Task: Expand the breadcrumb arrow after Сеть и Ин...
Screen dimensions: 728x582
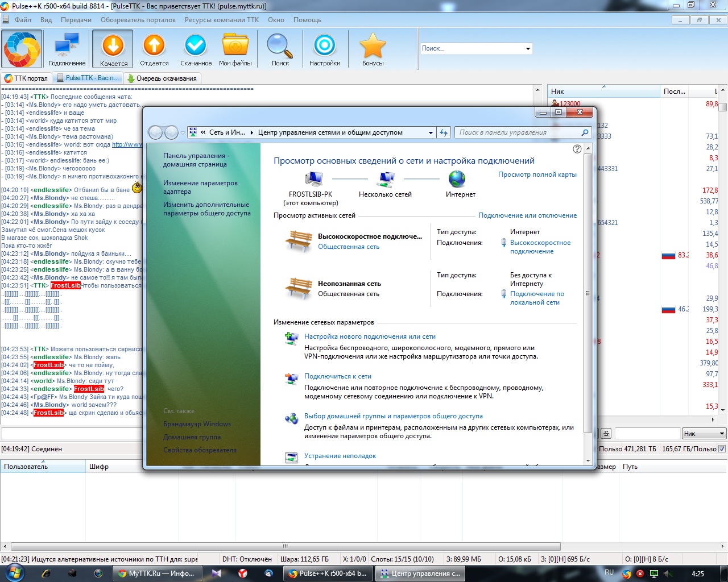Action: [252, 132]
